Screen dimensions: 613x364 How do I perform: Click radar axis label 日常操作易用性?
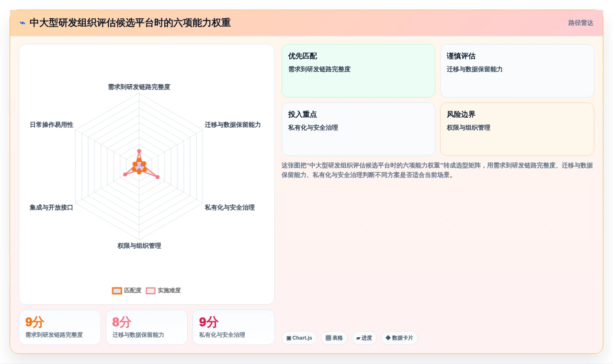pyautogui.click(x=51, y=125)
